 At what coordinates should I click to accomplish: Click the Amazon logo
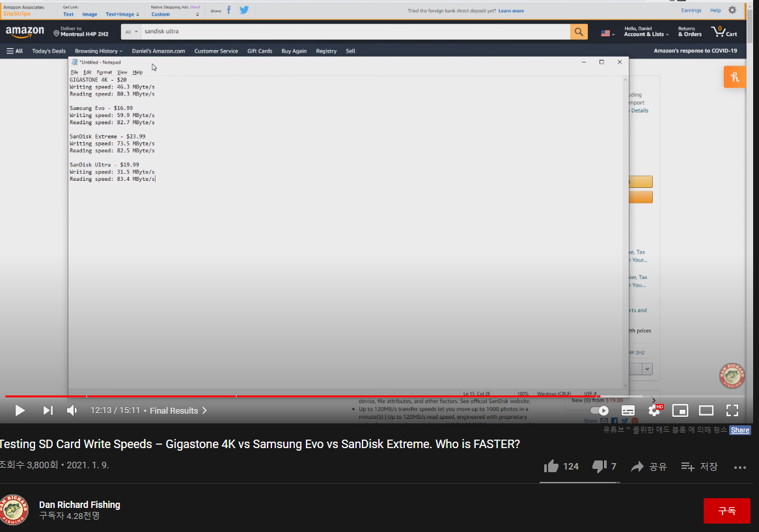click(25, 32)
